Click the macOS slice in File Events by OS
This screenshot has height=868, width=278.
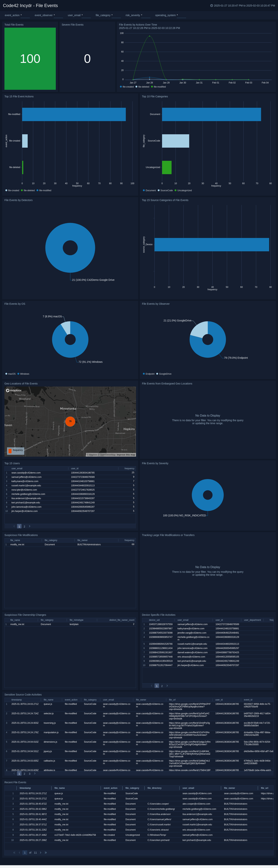click(66, 327)
